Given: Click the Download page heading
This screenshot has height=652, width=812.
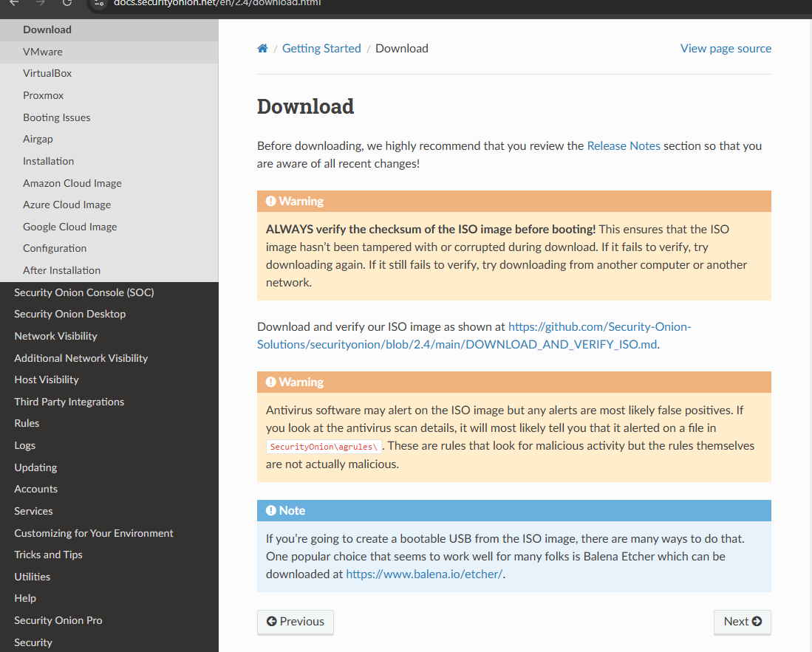Looking at the screenshot, I should [x=306, y=106].
